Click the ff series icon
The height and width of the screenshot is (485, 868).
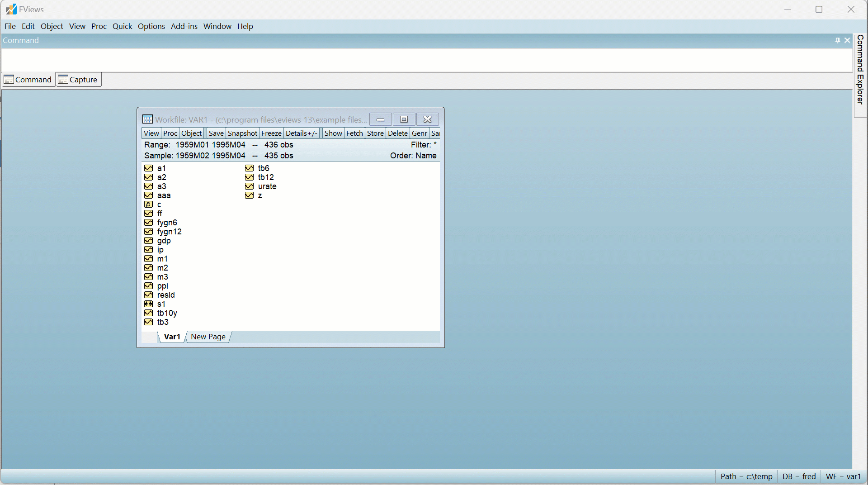click(148, 214)
